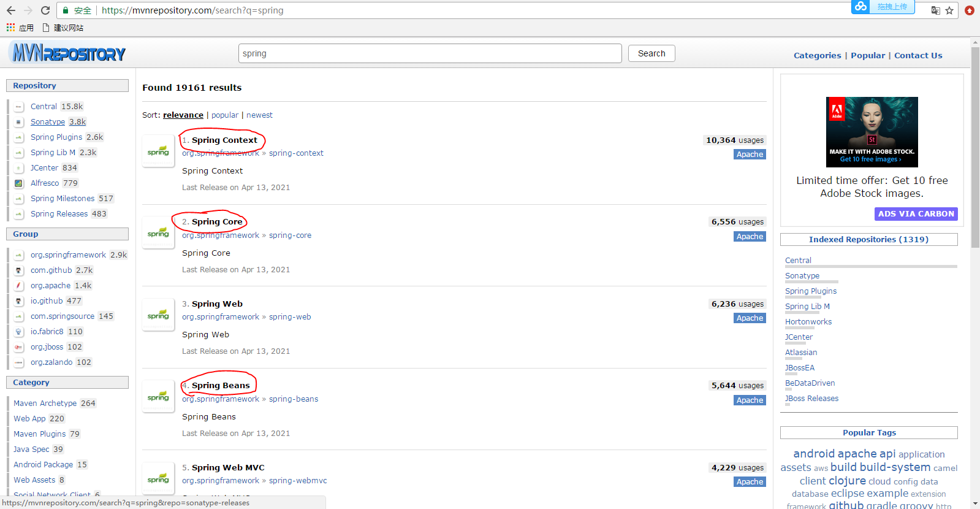This screenshot has height=509, width=980.
Task: Open the spring-core artifact link
Action: (x=290, y=235)
